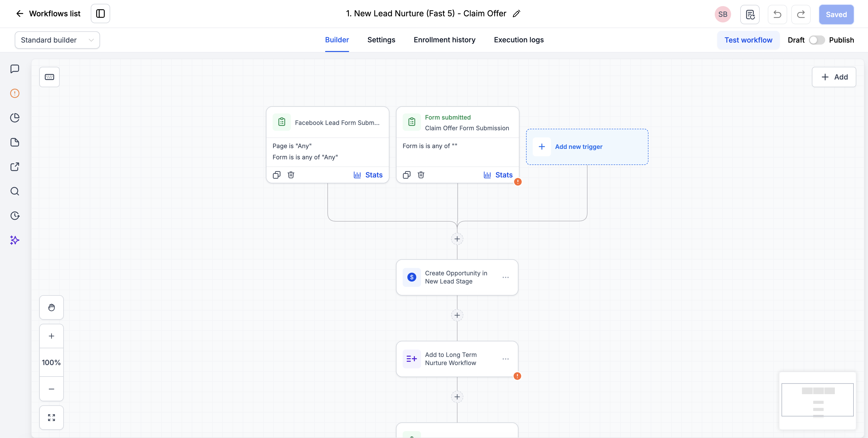Switch to the Settings tab
The width and height of the screenshot is (868, 438).
[x=381, y=40]
